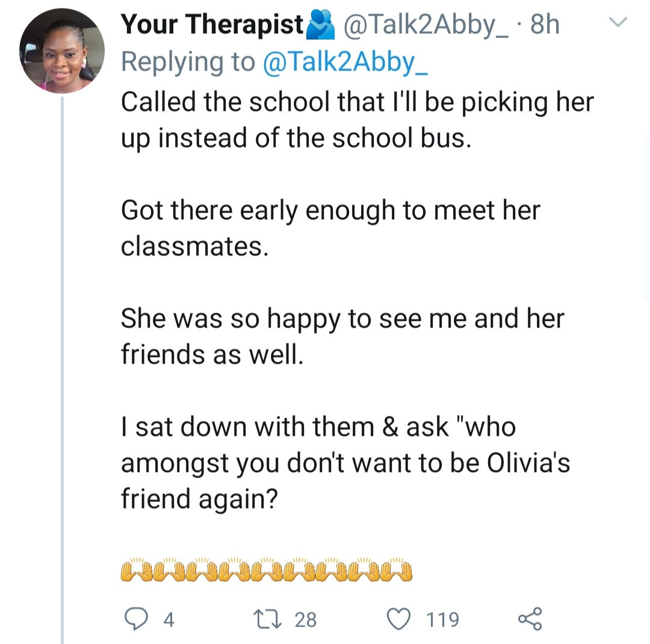The image size is (650, 644).
Task: Open tweet via 'Called the school' paragraph
Action: pyautogui.click(x=357, y=120)
